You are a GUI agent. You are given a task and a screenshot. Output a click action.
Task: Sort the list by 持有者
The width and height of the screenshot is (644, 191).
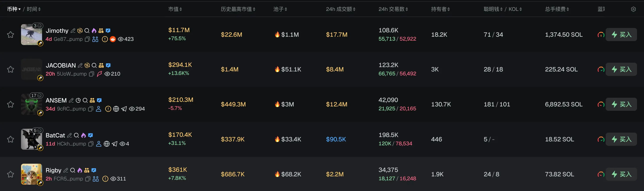(441, 9)
